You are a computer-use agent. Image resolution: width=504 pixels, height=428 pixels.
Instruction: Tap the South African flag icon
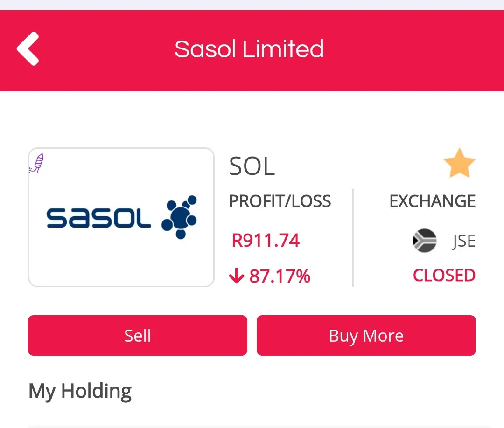tap(424, 241)
